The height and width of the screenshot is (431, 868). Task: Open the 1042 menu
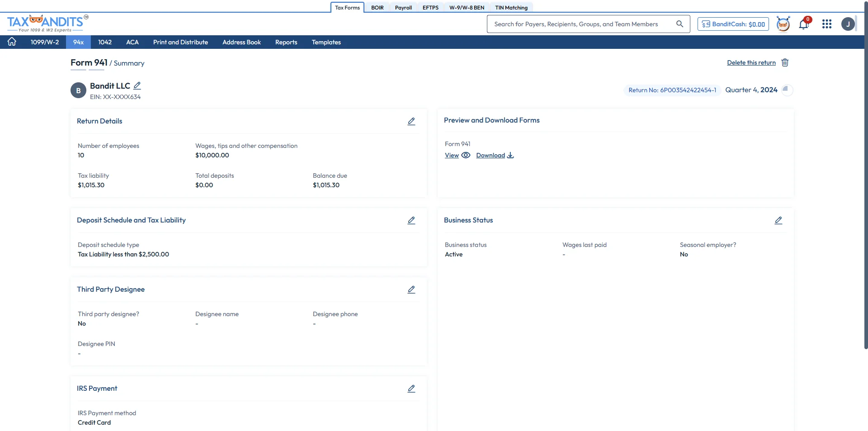pos(105,42)
